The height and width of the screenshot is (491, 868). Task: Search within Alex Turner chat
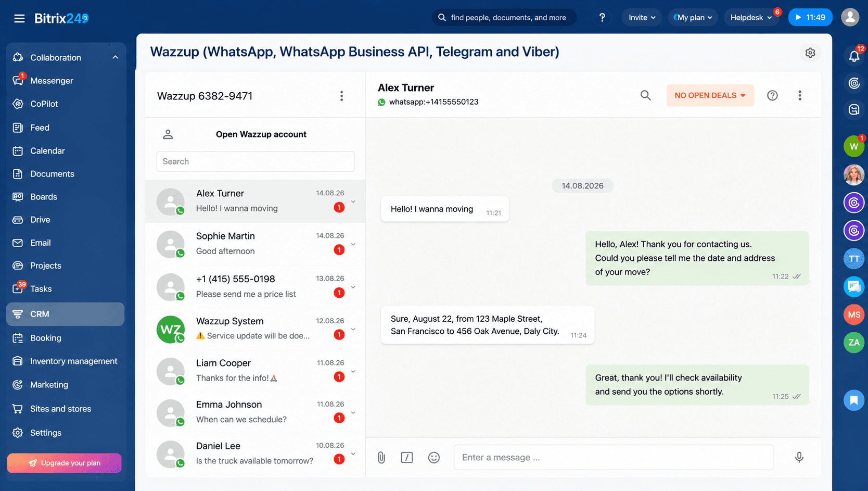point(645,95)
